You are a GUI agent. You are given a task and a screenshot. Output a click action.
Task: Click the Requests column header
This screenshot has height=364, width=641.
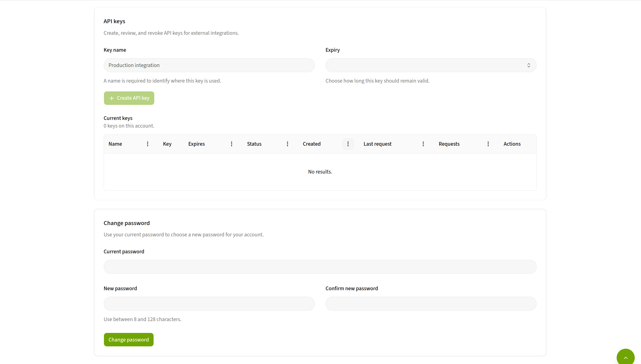click(x=449, y=144)
